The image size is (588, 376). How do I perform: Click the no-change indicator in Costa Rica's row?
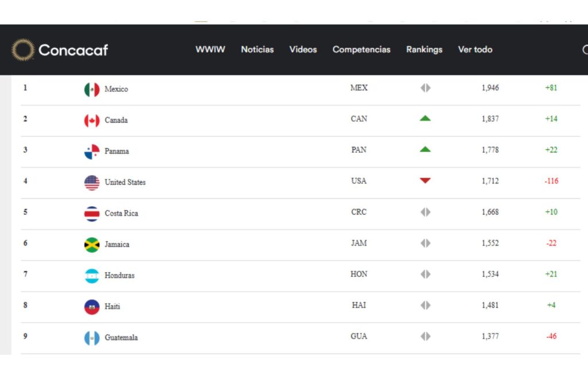[425, 212]
